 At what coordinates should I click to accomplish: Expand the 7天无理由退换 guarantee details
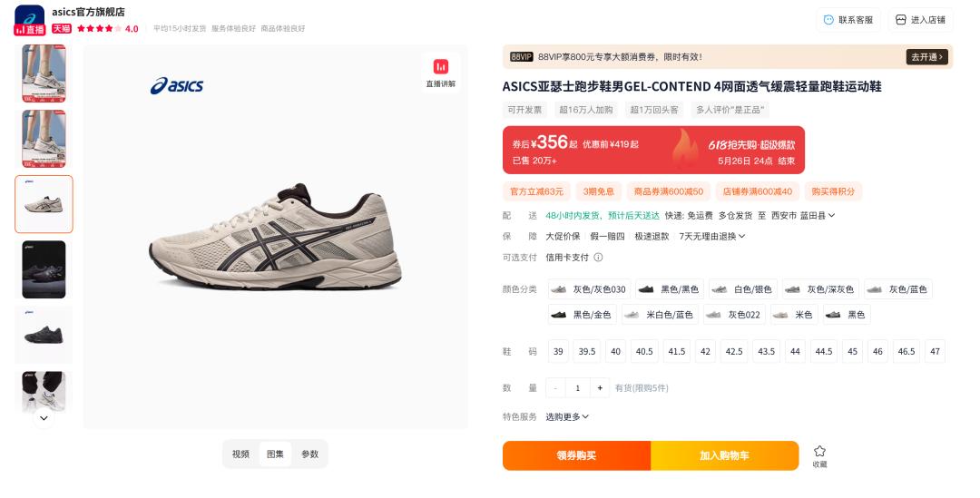[712, 236]
